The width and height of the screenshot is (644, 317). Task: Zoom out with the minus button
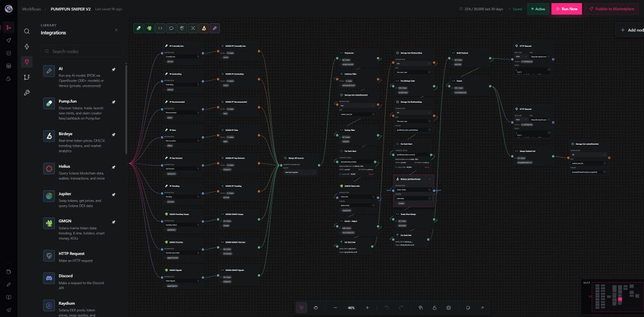[335, 307]
